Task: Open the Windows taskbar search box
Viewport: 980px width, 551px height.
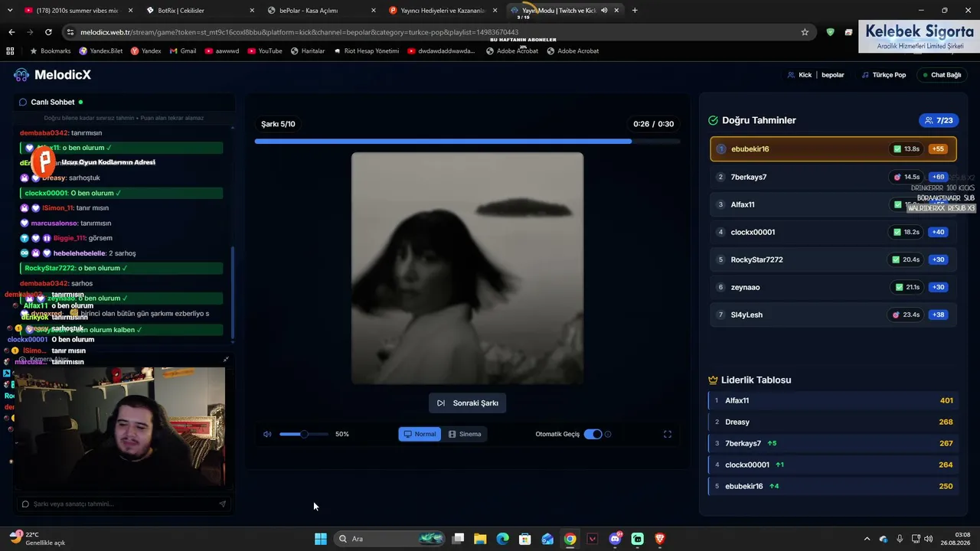Action: click(388, 539)
